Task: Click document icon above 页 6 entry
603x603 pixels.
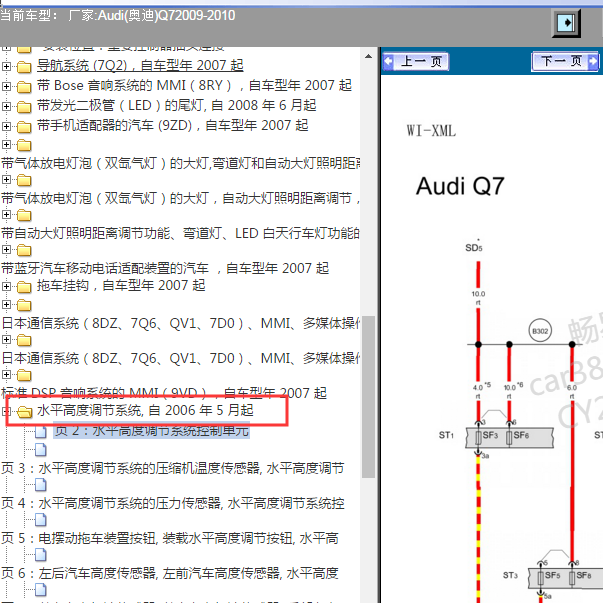Action: 41,555
